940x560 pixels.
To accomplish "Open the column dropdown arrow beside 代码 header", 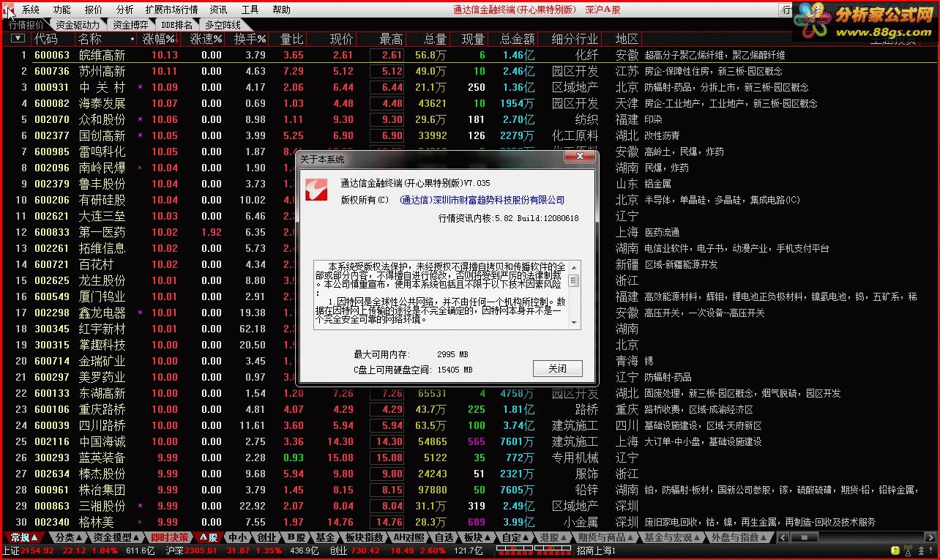I will 18,39.
